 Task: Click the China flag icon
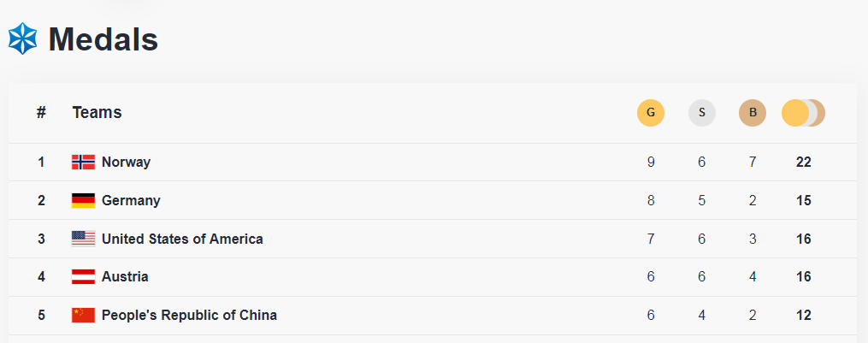coord(83,316)
